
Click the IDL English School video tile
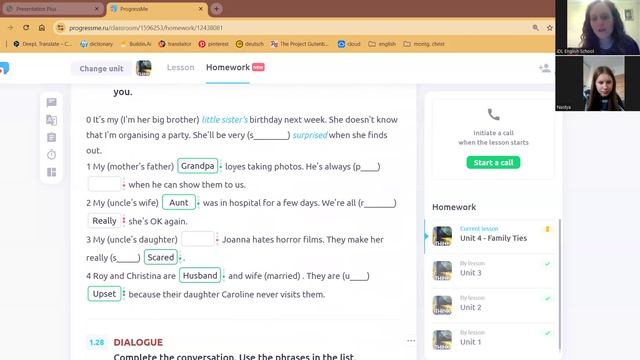click(598, 27)
